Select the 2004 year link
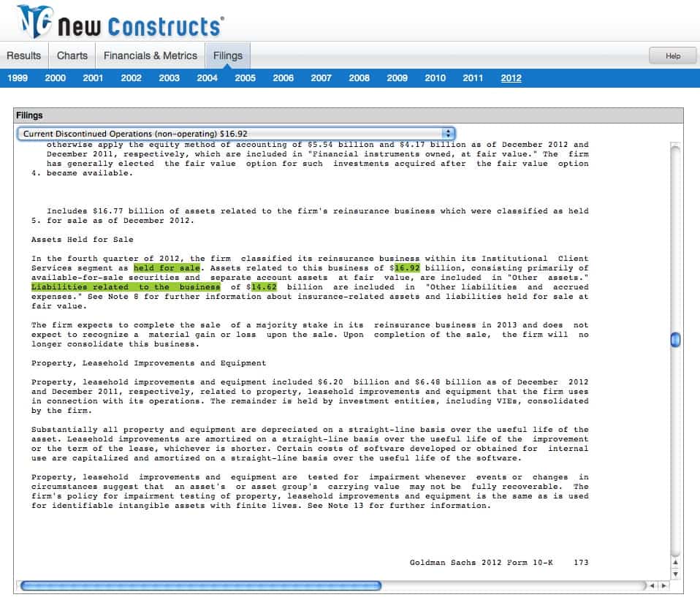This screenshot has width=700, height=600. 207,78
